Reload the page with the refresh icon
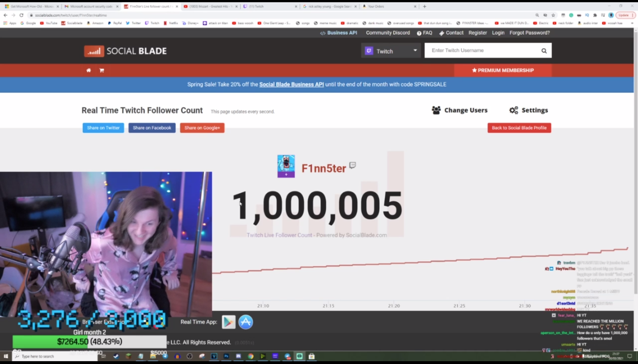The width and height of the screenshot is (638, 364). (x=21, y=15)
